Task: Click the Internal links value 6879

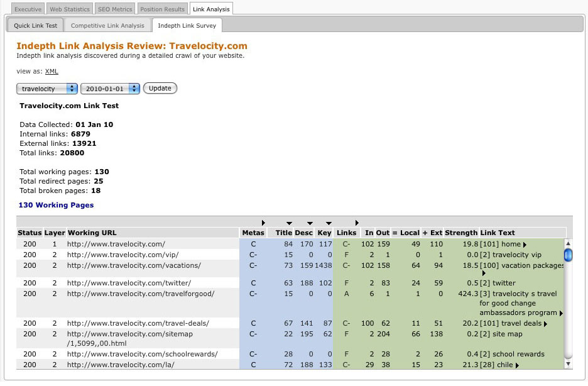Action: [x=80, y=134]
